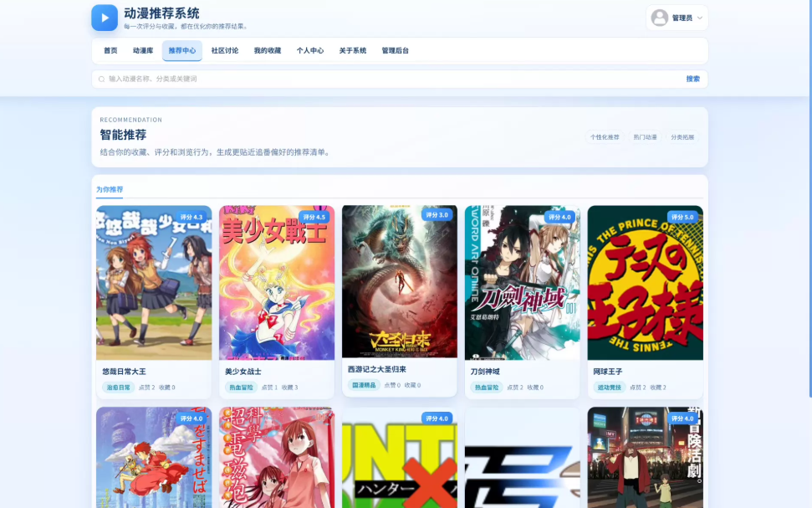Click the 评分 5.0 rating badge
The height and width of the screenshot is (508, 812).
682,218
